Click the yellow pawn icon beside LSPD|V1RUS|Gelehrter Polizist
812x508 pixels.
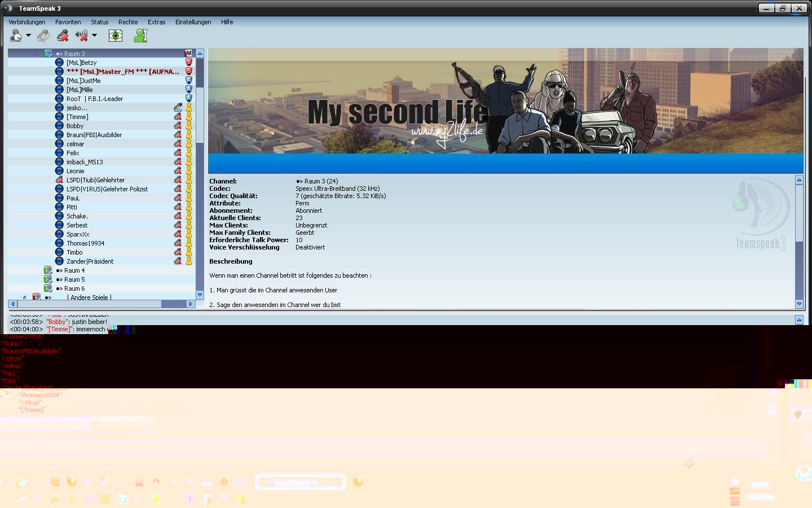pyautogui.click(x=188, y=189)
